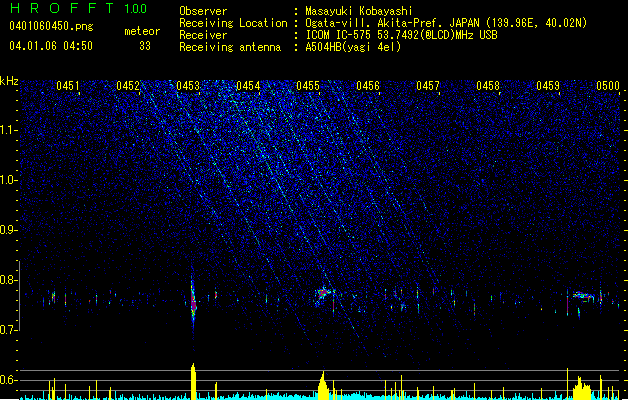Viewport: 629px width, 400px height.
Task: Click the 0.9 kHz axis label
Action: (8, 229)
